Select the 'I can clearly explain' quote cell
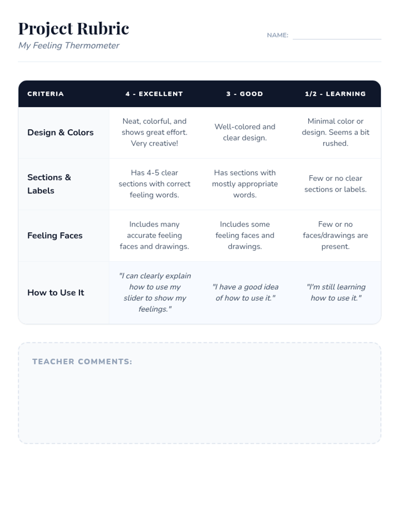The height and width of the screenshot is (532, 399). (x=154, y=293)
